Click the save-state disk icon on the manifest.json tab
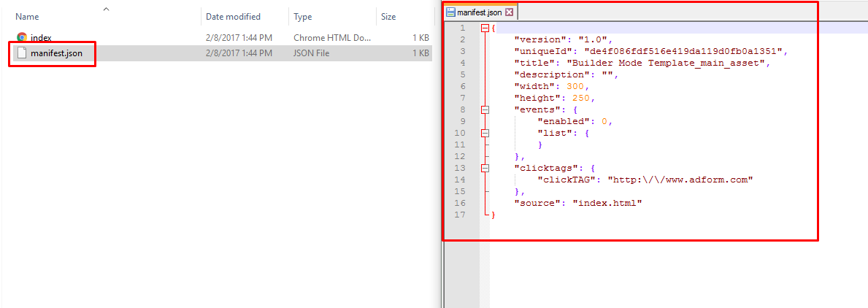The image size is (868, 308). click(x=451, y=12)
